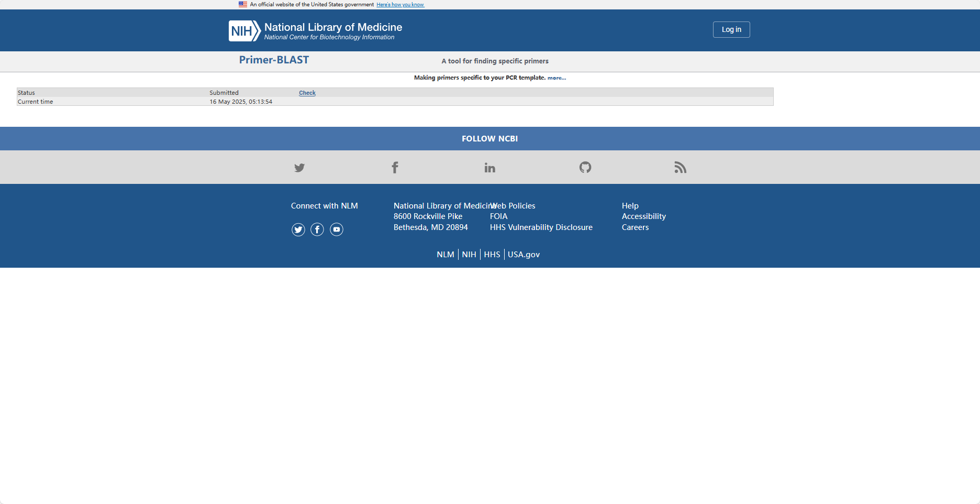
Task: Click '8600 Rockville Pike' address text
Action: 428,216
